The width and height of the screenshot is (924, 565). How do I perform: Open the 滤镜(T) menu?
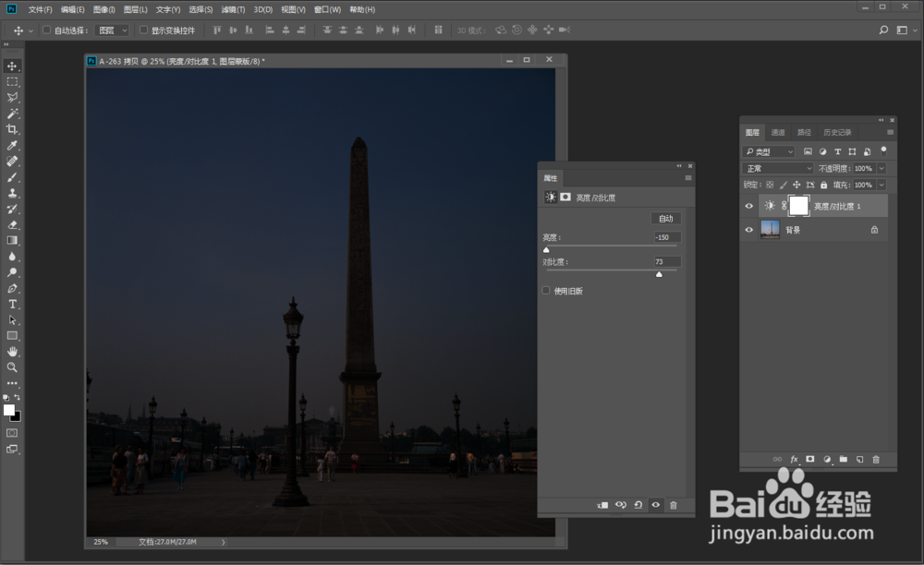click(x=233, y=9)
